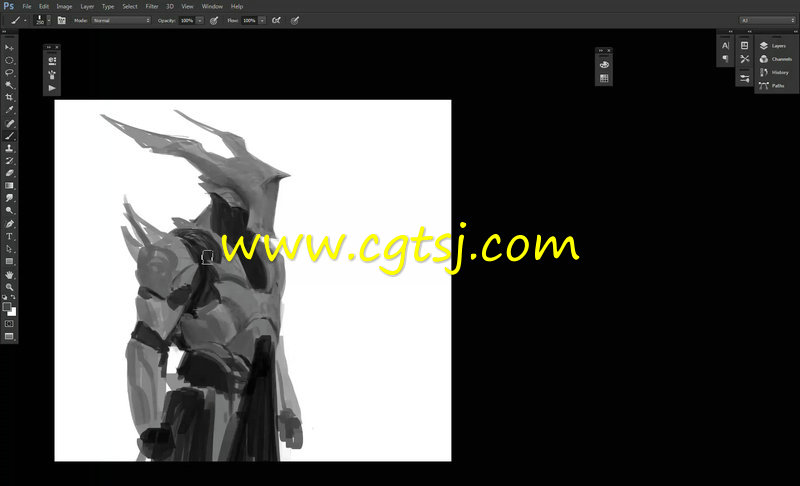
Task: Expand the floating Color panel group
Action: click(x=601, y=50)
